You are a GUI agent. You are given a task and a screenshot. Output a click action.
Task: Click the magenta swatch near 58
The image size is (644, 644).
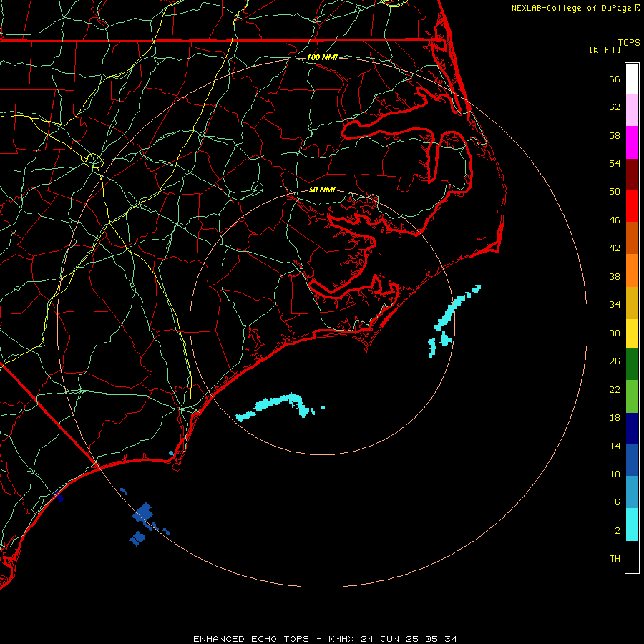(x=632, y=142)
